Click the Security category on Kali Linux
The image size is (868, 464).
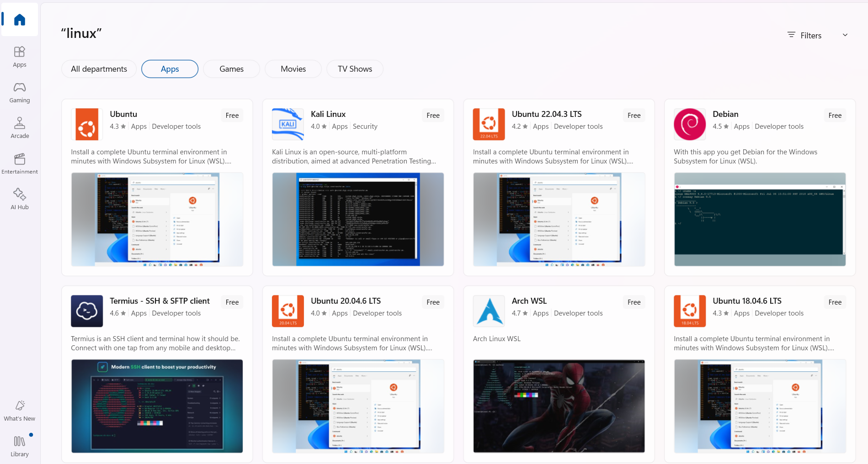[x=365, y=127]
